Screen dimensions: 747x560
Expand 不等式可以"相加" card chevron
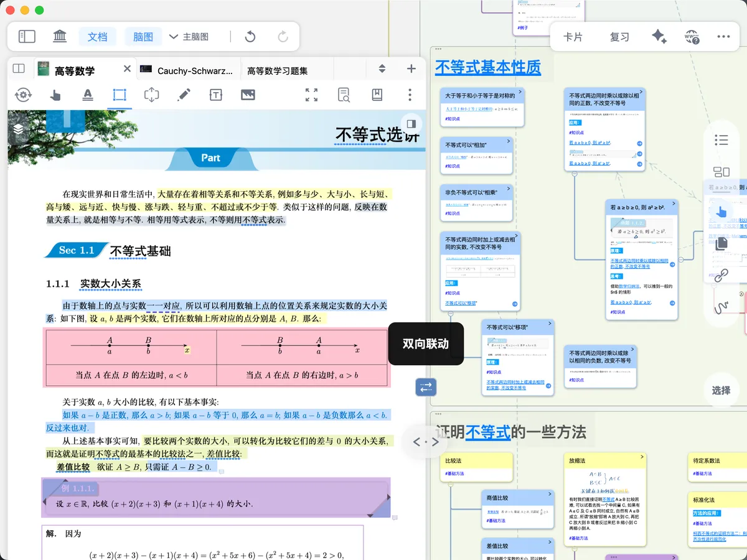509,141
